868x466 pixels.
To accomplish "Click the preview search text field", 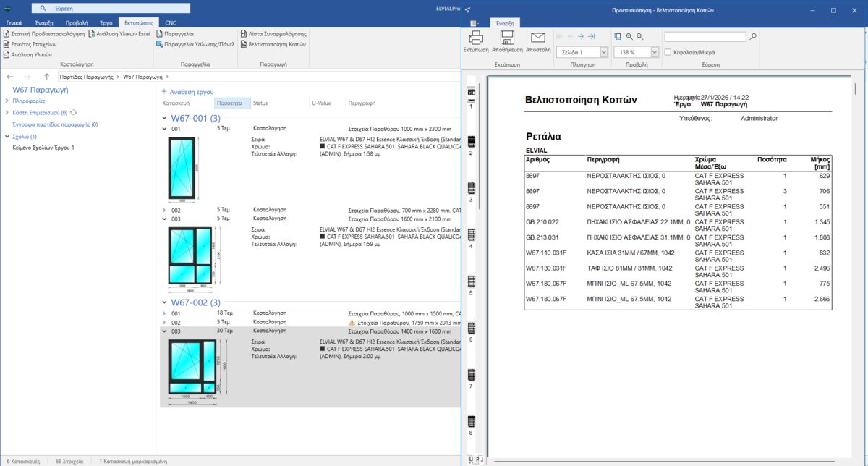I will click(x=705, y=36).
